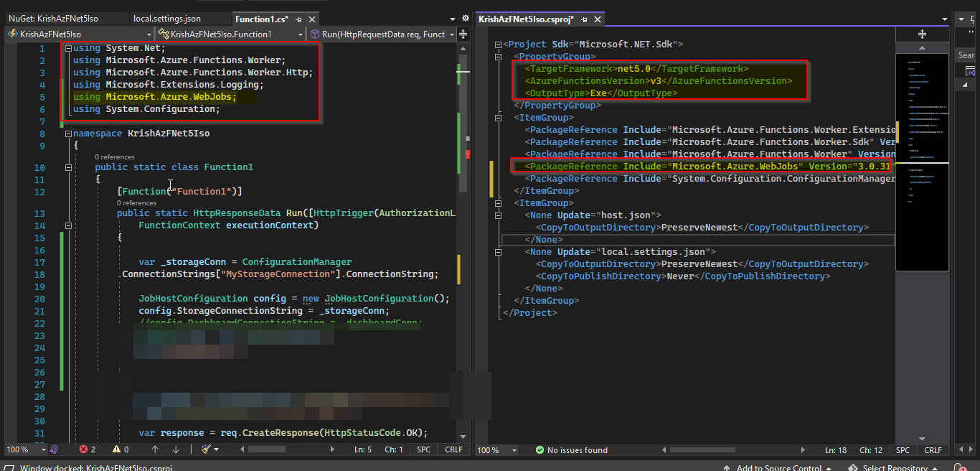
Task: Click the split-editor icon in the csproj editor
Action: (923, 34)
